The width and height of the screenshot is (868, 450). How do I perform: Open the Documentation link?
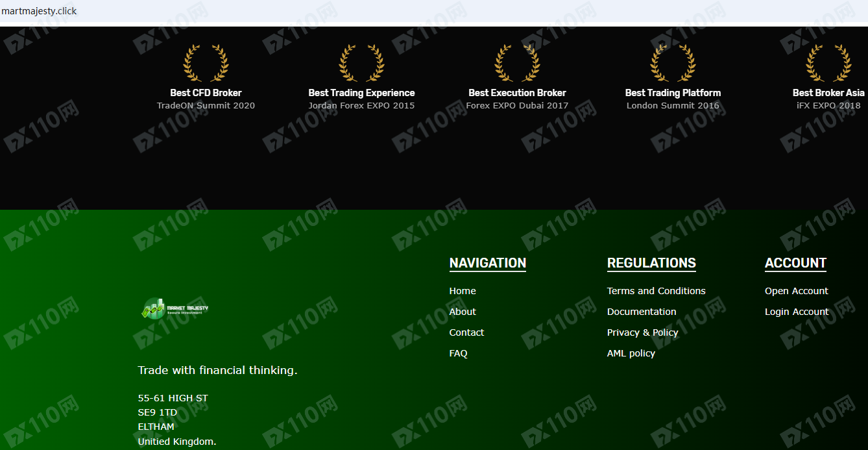tap(642, 312)
